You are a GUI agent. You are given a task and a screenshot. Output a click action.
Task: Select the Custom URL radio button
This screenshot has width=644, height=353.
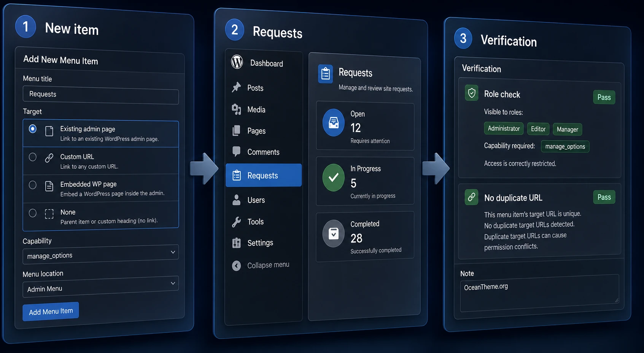[x=33, y=157]
